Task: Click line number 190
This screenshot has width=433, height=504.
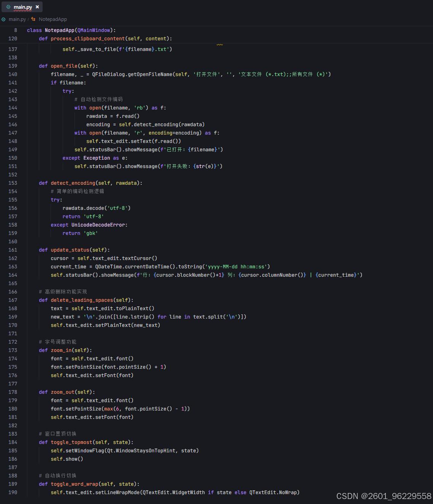Action: (x=13, y=492)
